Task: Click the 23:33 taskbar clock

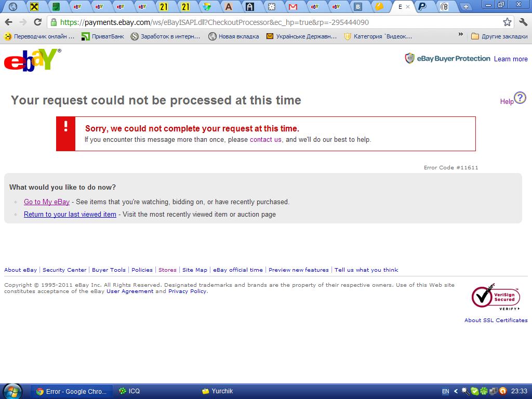Action: pos(519,392)
